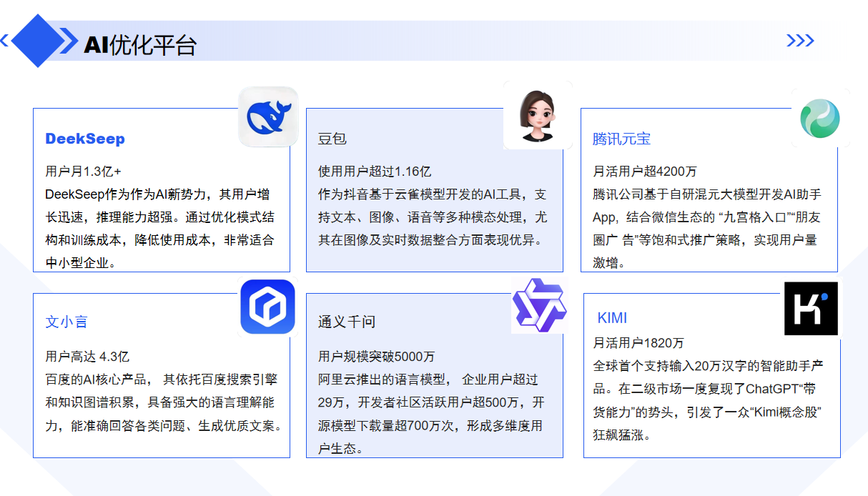Click the "腾讯元宝" card heading
The height and width of the screenshot is (496, 868).
click(621, 139)
